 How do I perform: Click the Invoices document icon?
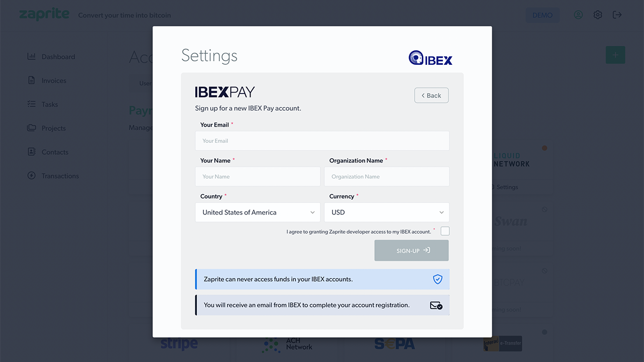coord(31,80)
